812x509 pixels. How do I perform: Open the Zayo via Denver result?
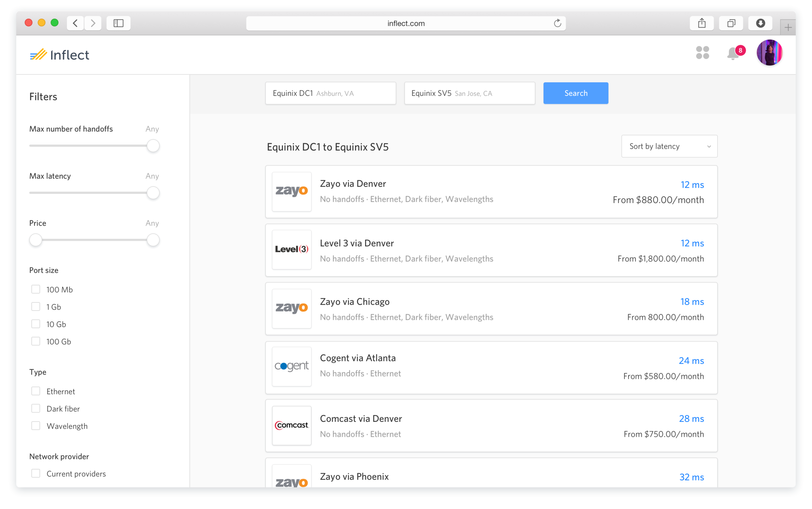click(491, 192)
